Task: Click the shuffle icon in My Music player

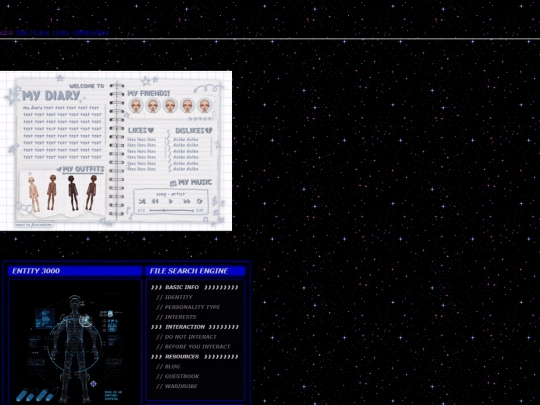Action: 142,201
